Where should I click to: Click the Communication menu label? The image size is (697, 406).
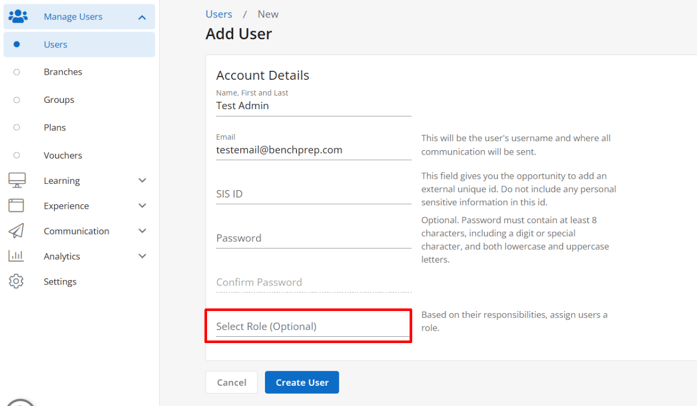pyautogui.click(x=76, y=231)
